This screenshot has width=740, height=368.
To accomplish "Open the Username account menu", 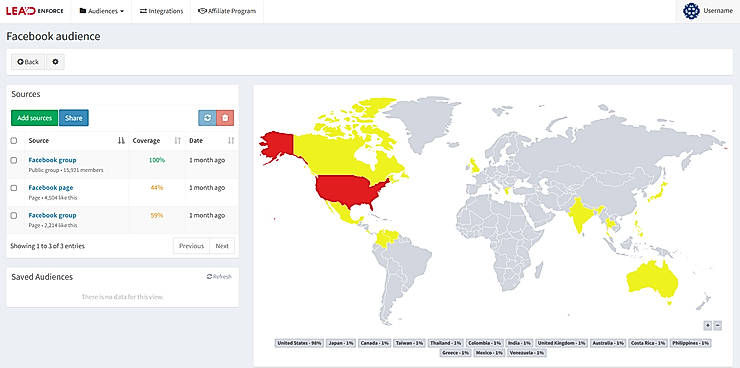I will (x=708, y=11).
